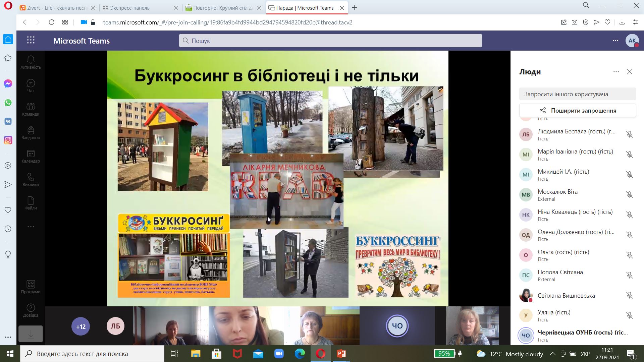Toggle microphone for Людмила Беспала
Image resolution: width=644 pixels, height=362 pixels.
629,134
